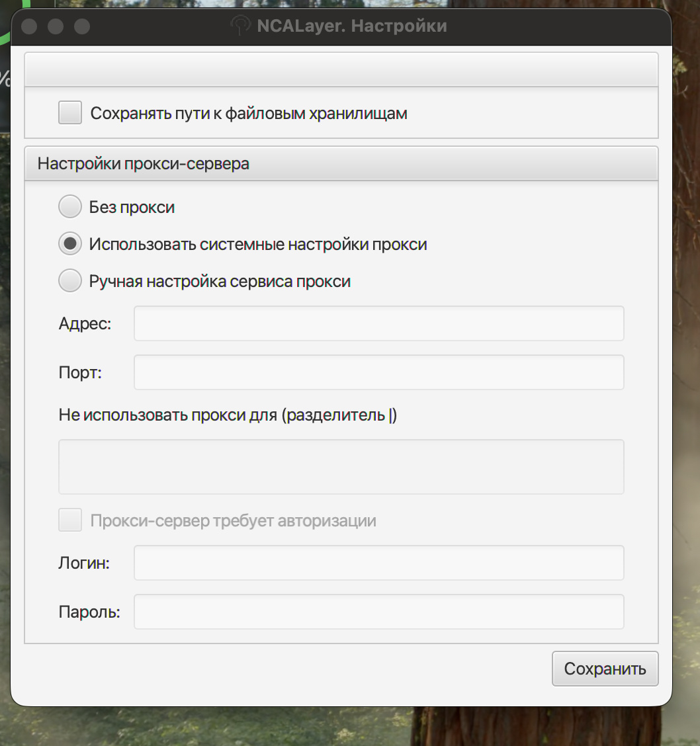
Task: Focus the Логин input field
Action: (x=379, y=563)
